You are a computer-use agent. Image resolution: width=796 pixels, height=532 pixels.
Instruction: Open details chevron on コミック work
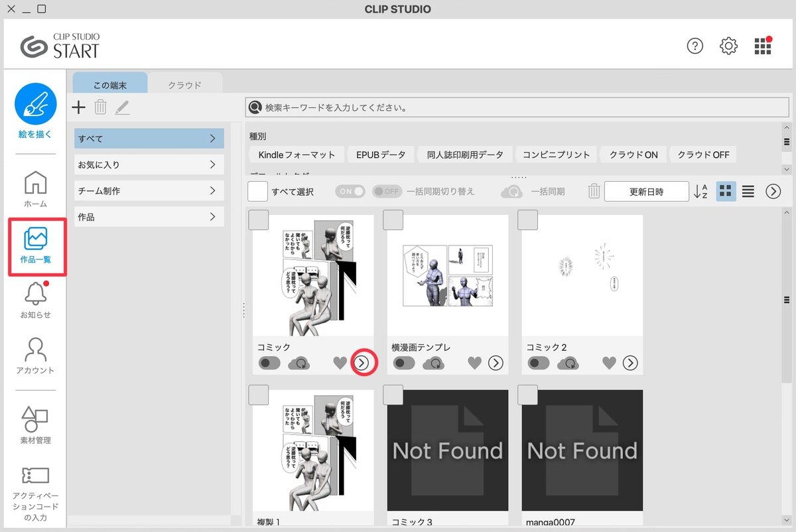(x=364, y=363)
